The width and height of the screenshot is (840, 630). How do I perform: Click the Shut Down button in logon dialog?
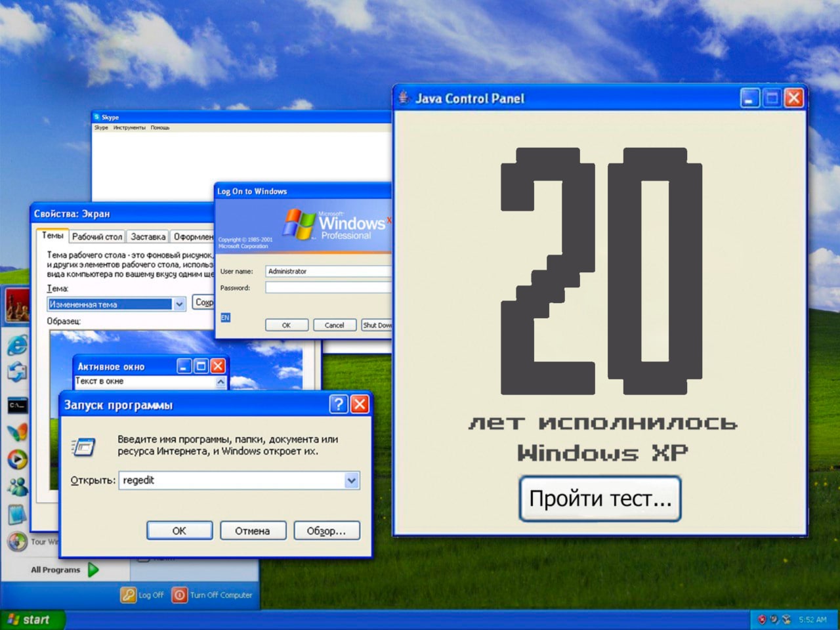pyautogui.click(x=377, y=325)
